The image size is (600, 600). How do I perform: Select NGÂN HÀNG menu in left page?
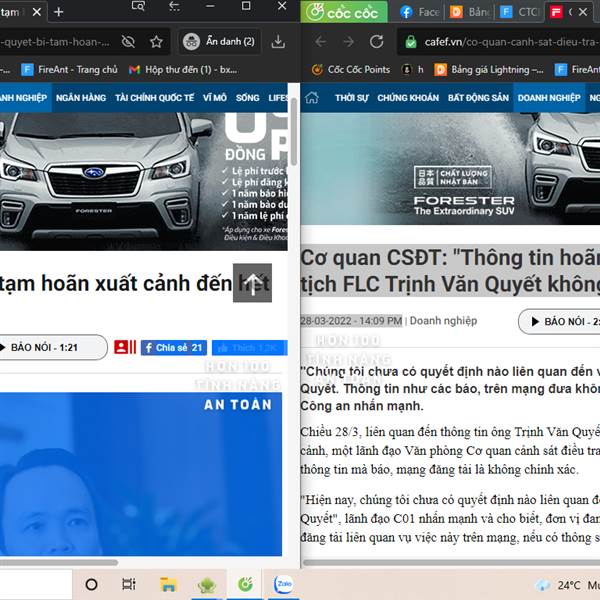point(81,98)
